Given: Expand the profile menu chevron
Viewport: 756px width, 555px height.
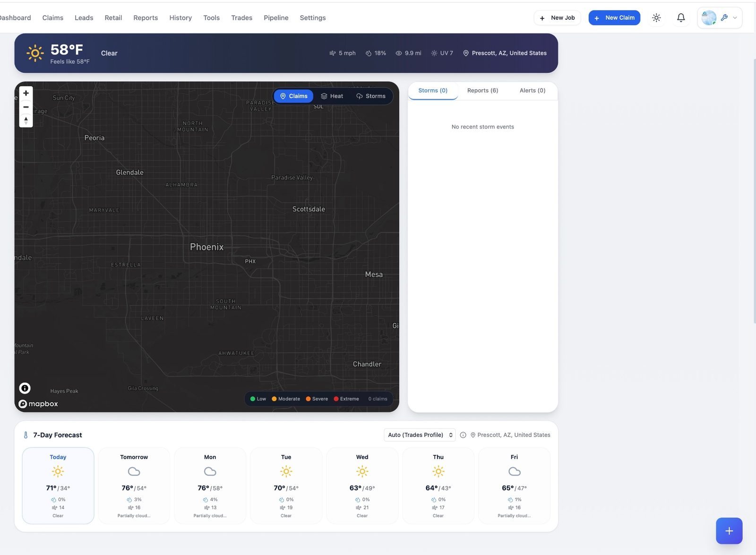Looking at the screenshot, I should click(x=735, y=18).
